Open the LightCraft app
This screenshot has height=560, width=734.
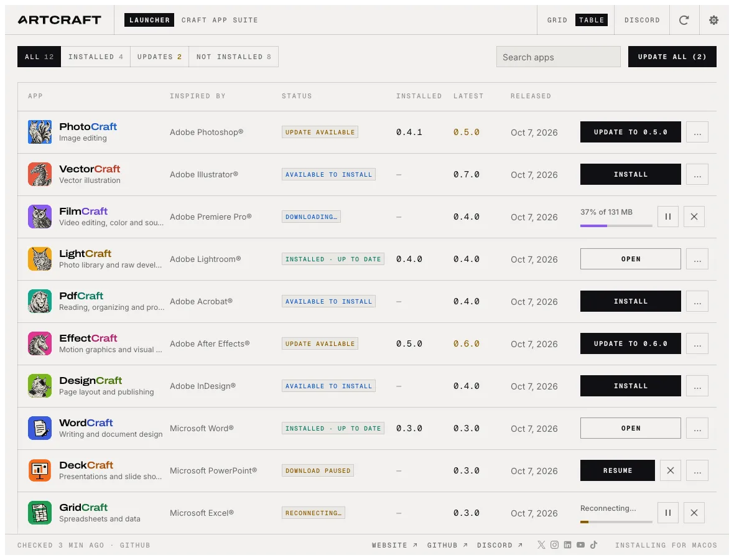tap(631, 259)
